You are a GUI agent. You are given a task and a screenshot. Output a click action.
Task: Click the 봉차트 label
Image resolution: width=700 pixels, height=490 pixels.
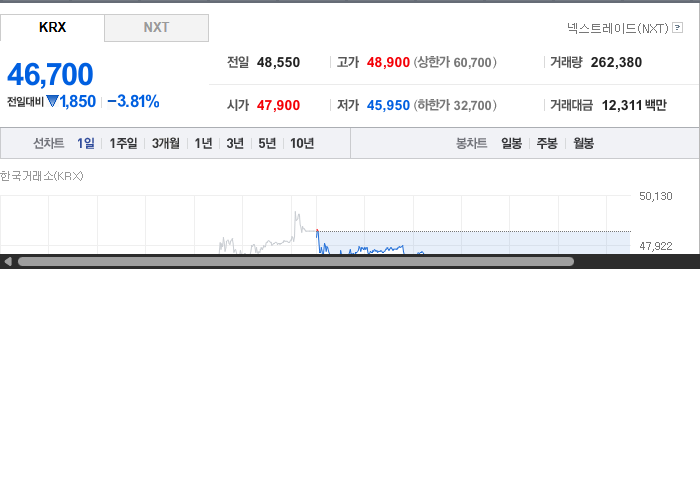[x=471, y=143]
